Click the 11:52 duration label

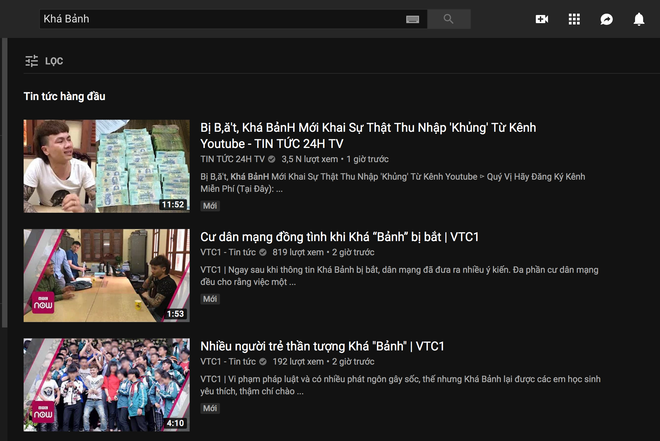pos(173,205)
